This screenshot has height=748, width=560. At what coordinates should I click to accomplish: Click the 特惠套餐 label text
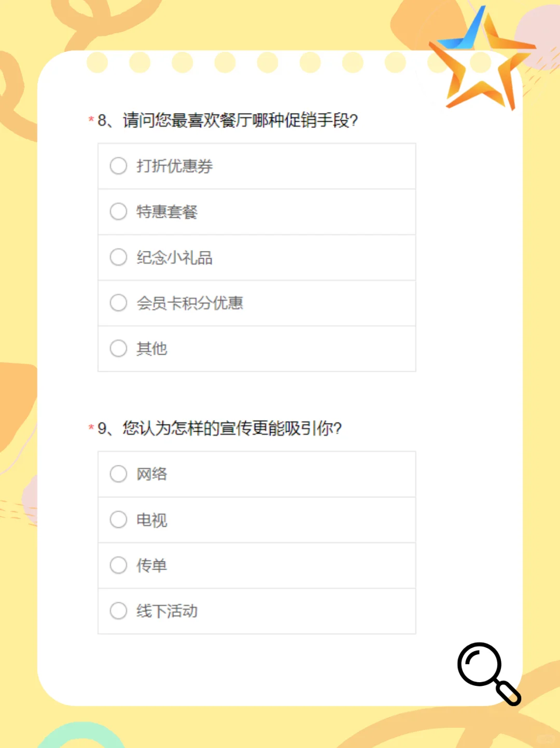167,211
